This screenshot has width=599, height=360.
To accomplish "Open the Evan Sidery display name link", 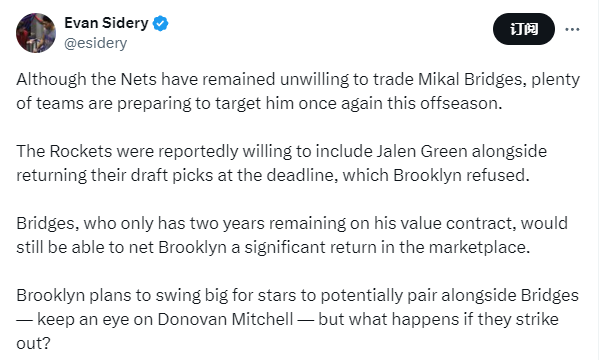I will (x=106, y=23).
